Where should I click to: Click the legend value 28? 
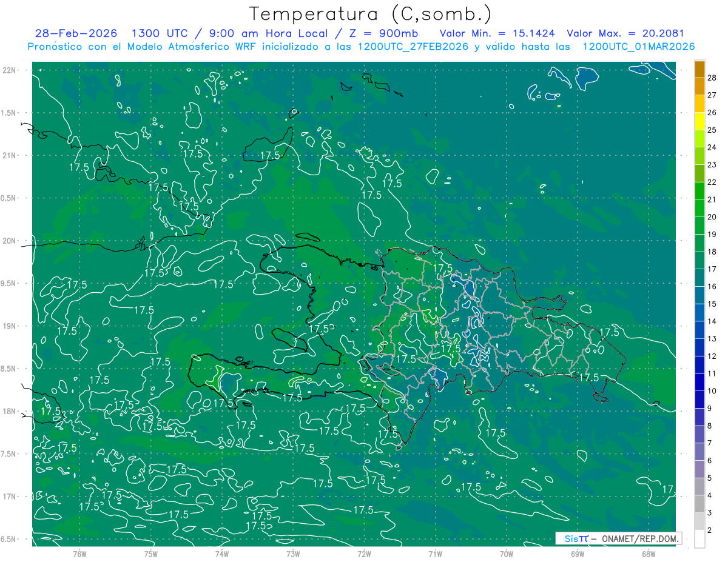pos(712,78)
